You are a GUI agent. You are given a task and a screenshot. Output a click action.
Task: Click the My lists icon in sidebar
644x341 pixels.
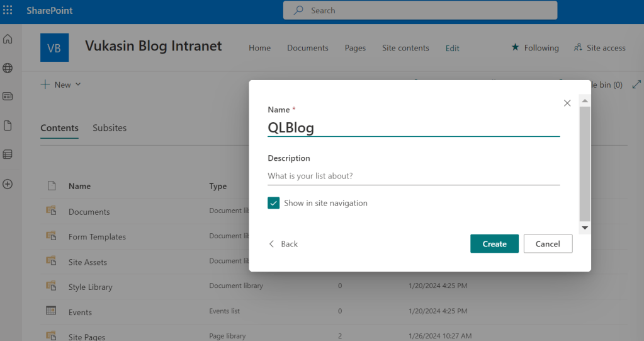point(8,154)
